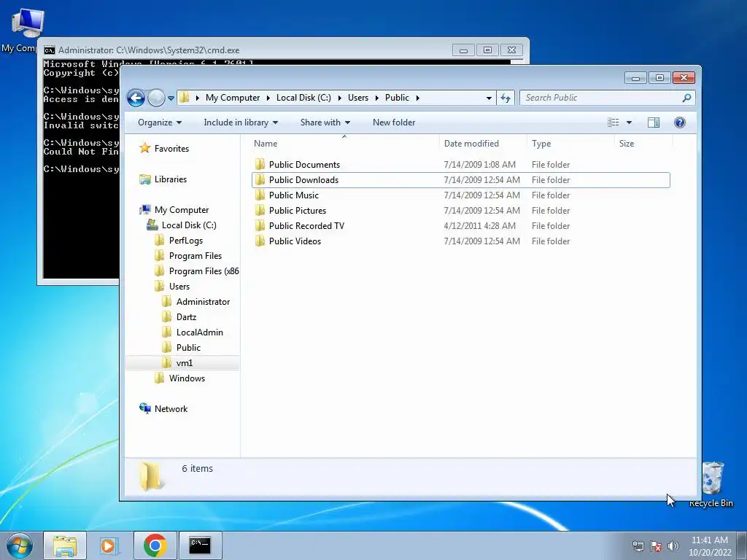Select Program Files in the navigation tree
The width and height of the screenshot is (747, 560).
[189, 256]
